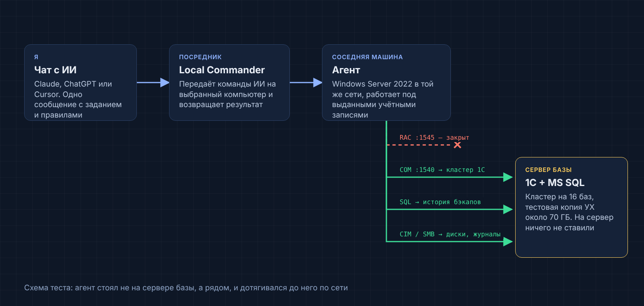Click green arrowhead of COM :1540 line
Viewport: 644px width, 306px height.
click(508, 177)
